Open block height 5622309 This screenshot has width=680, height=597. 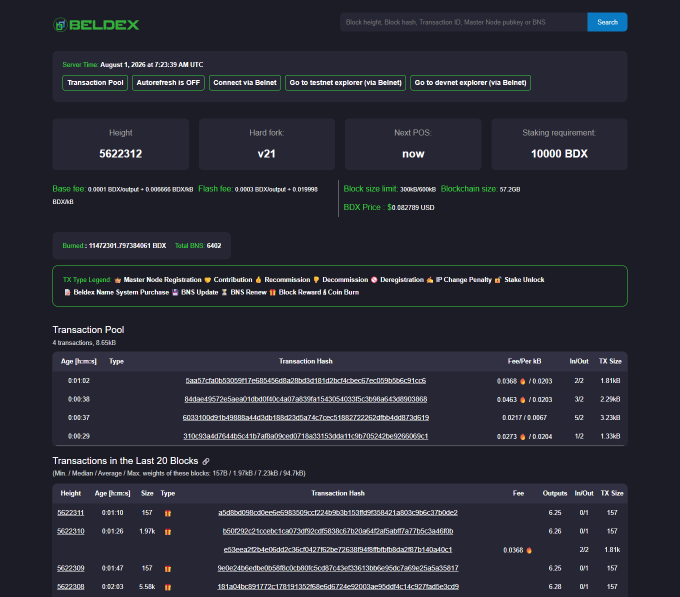click(71, 568)
